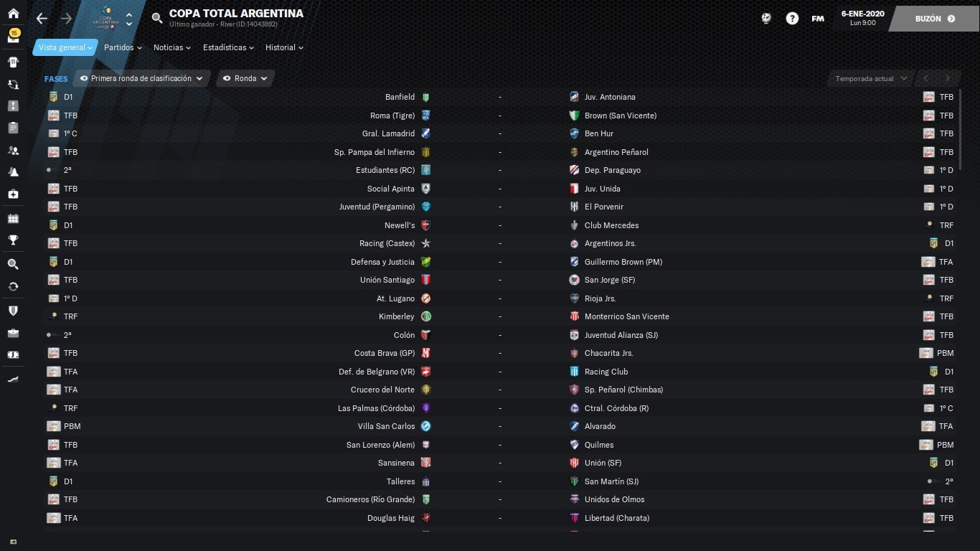The width and height of the screenshot is (980, 551).
Task: Open the trophy competitions icon in the sidebar
Action: pyautogui.click(x=13, y=240)
